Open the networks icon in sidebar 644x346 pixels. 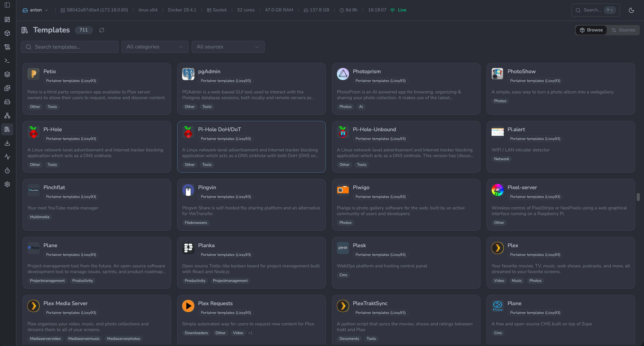coord(7,116)
